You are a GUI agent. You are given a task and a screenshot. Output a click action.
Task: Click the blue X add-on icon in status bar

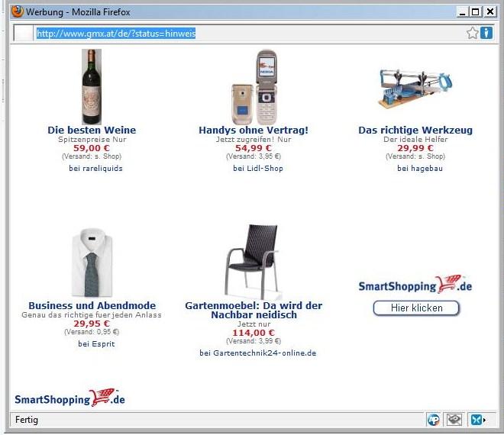pyautogui.click(x=476, y=420)
